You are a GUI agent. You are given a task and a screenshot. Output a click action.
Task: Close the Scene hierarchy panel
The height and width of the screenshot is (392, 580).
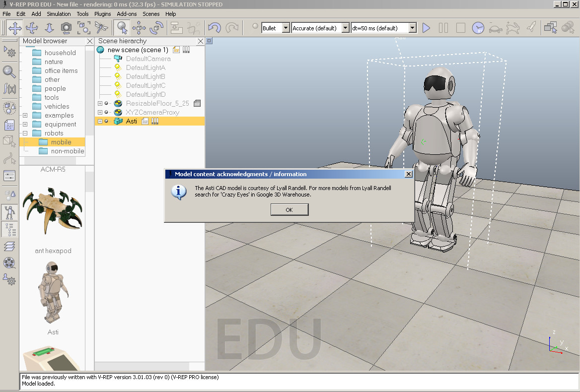pyautogui.click(x=201, y=41)
